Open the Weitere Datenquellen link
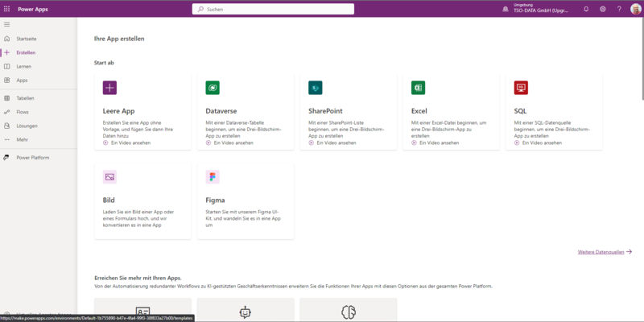The width and height of the screenshot is (644, 322). 605,252
